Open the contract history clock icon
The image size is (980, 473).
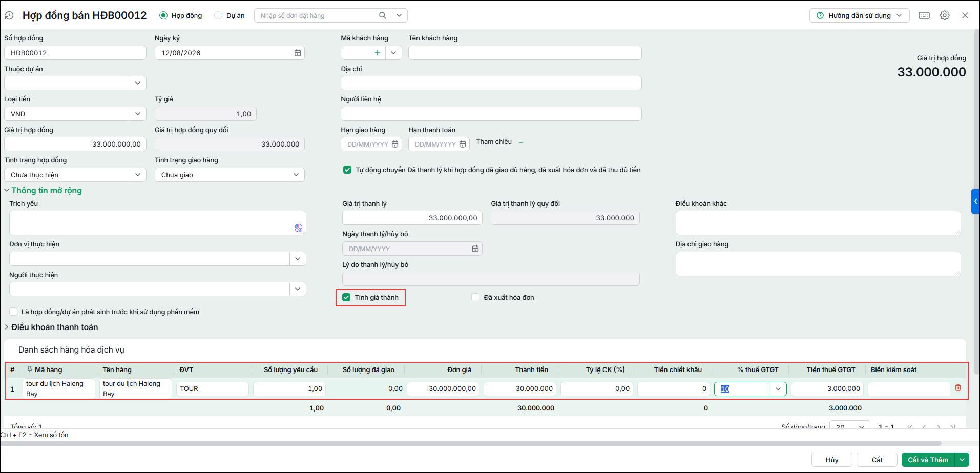pos(9,15)
